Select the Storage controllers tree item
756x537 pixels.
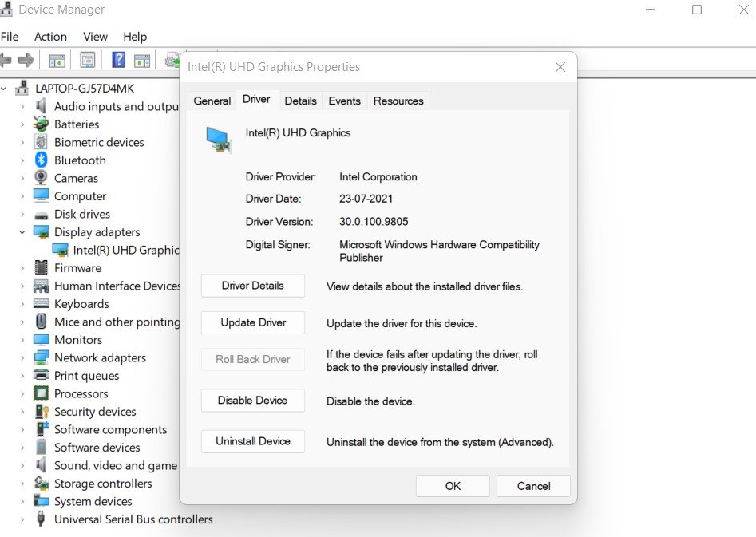click(102, 484)
